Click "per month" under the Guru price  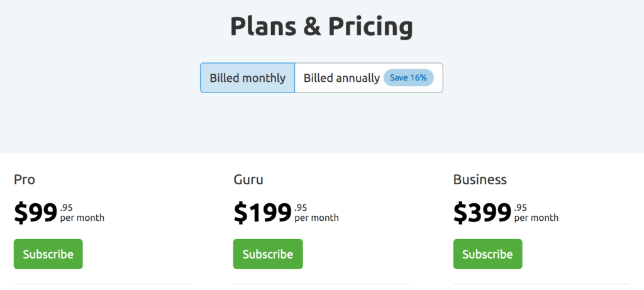point(316,218)
